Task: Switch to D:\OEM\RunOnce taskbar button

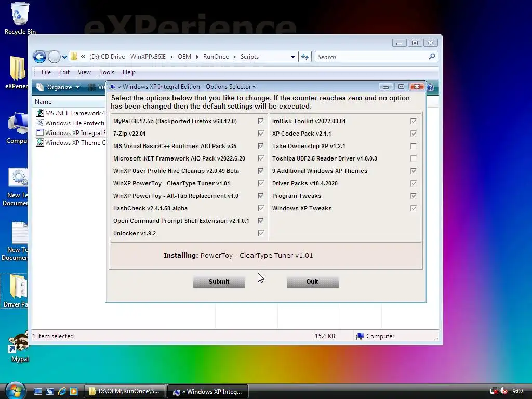Action: 125,391
